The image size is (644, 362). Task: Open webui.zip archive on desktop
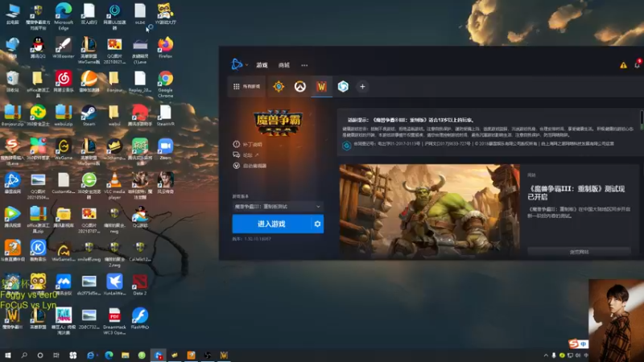64,115
